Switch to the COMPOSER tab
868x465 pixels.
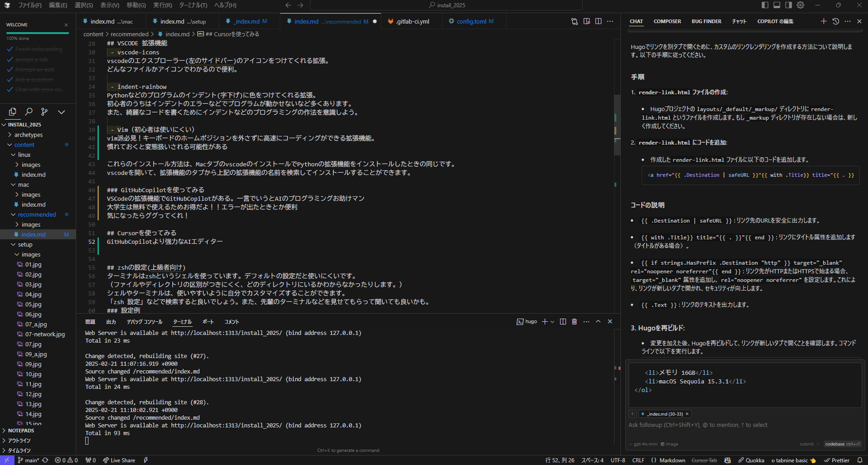click(x=667, y=21)
